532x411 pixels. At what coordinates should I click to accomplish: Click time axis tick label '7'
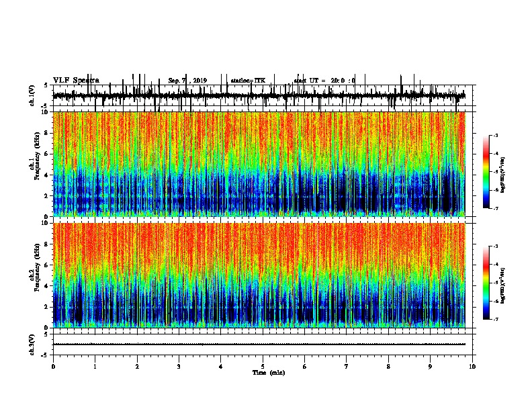click(347, 367)
